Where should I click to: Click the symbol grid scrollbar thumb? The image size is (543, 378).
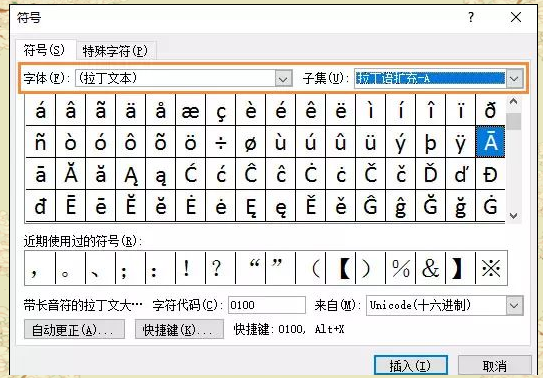tap(514, 122)
